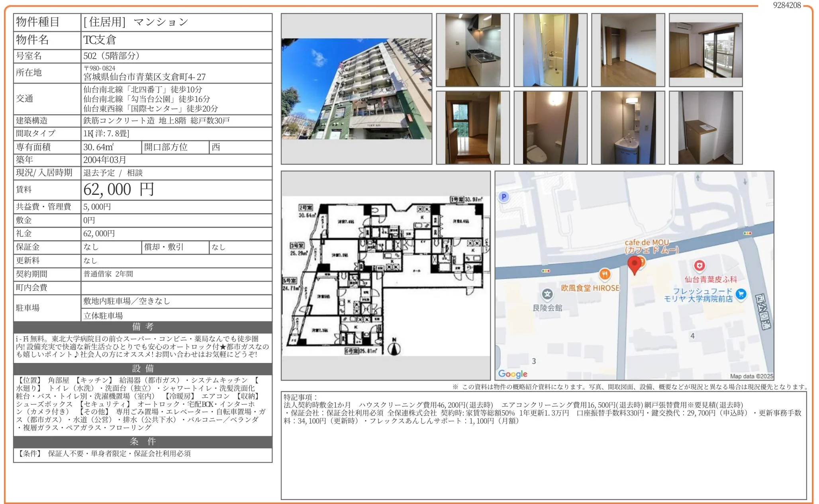Click the red location pin on the map
This screenshot has height=504, width=819.
634,264
